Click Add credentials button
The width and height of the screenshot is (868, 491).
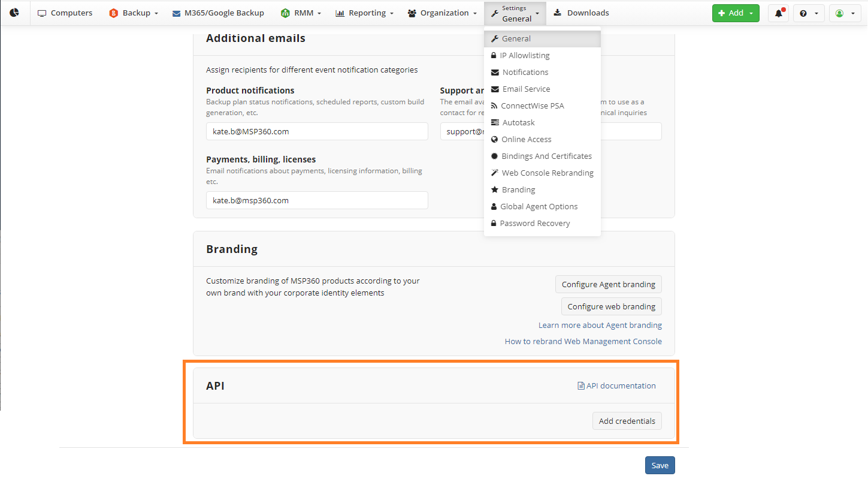pos(627,421)
